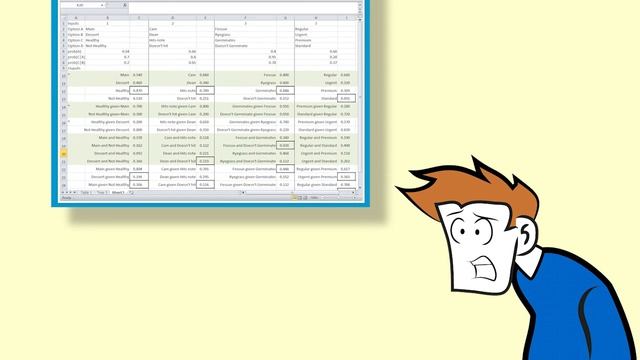640x360 pixels.
Task: Switch to Normal view in status bar
Action: point(294,198)
